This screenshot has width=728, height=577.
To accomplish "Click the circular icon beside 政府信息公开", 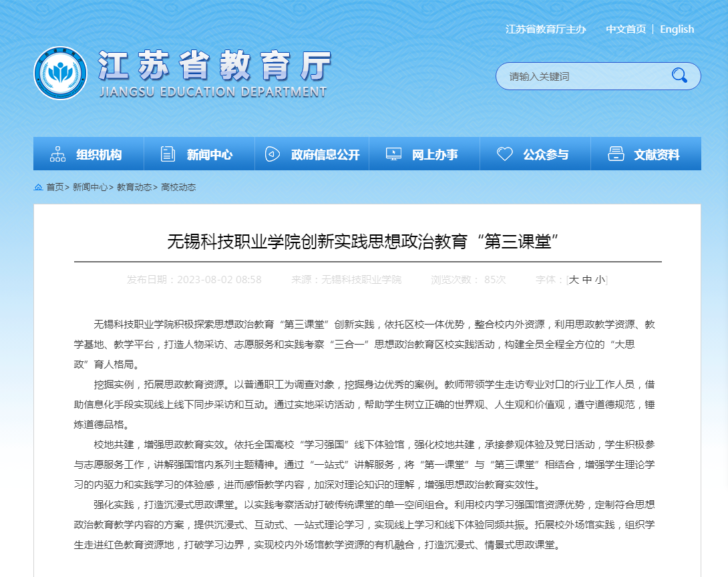I will click(272, 154).
